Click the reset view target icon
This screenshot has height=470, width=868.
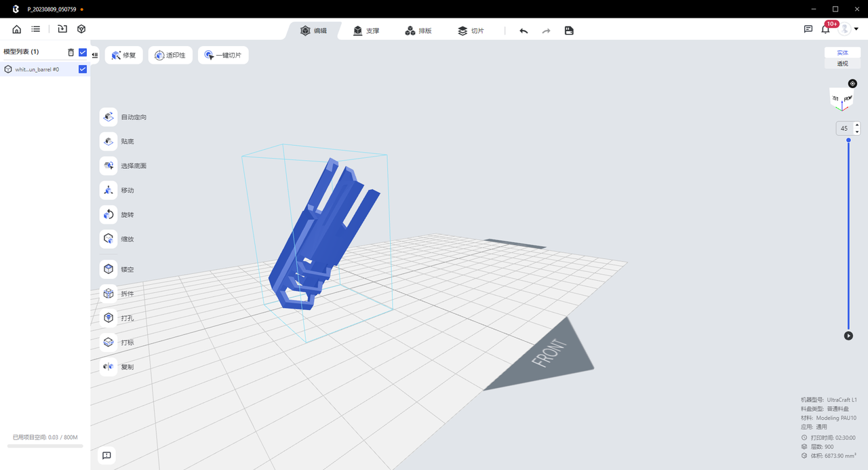852,83
